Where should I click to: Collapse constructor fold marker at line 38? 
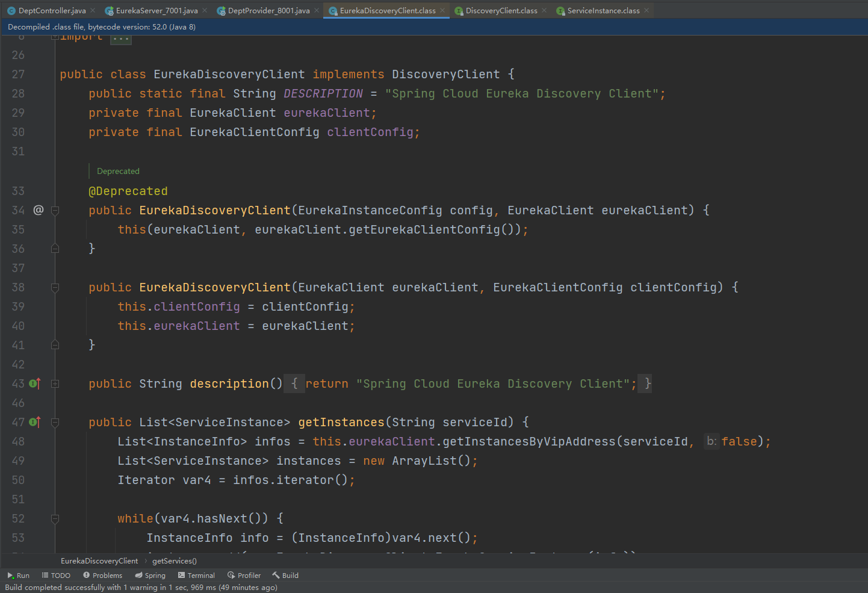pyautogui.click(x=55, y=287)
